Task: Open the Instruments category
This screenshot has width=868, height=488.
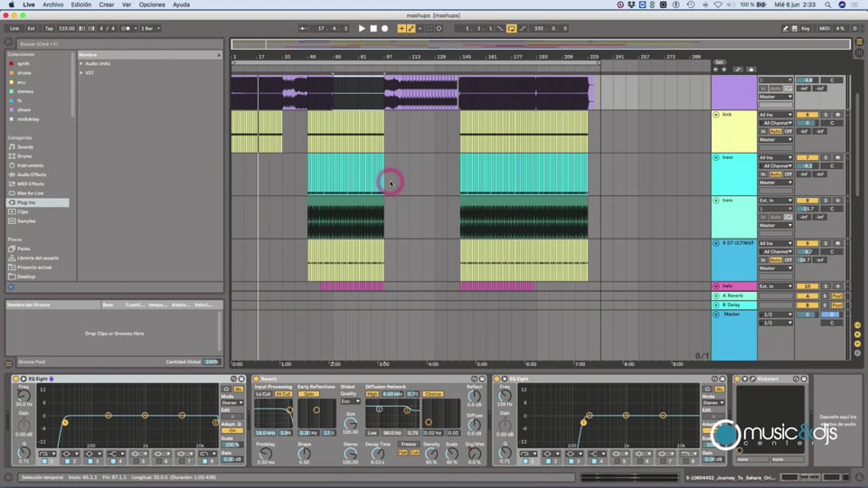Action: pos(30,165)
